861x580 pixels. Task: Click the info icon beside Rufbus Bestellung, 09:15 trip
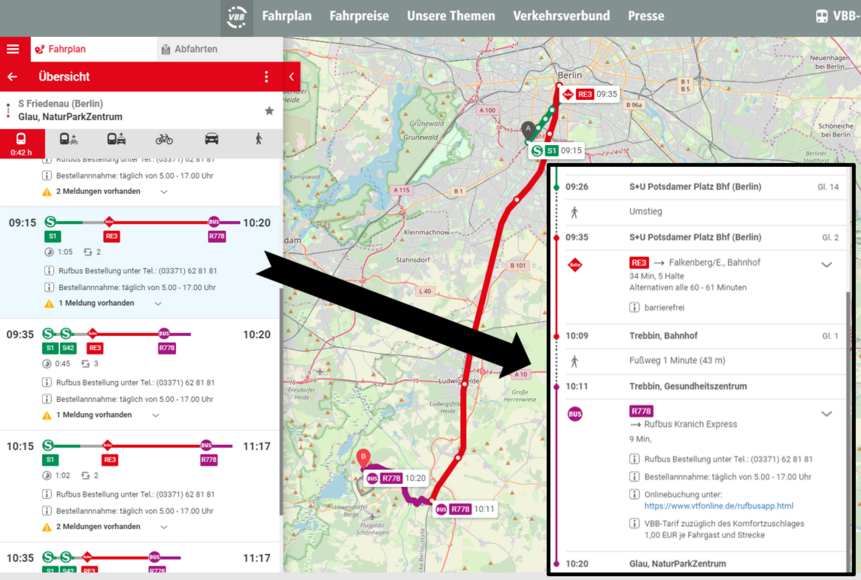click(x=49, y=271)
